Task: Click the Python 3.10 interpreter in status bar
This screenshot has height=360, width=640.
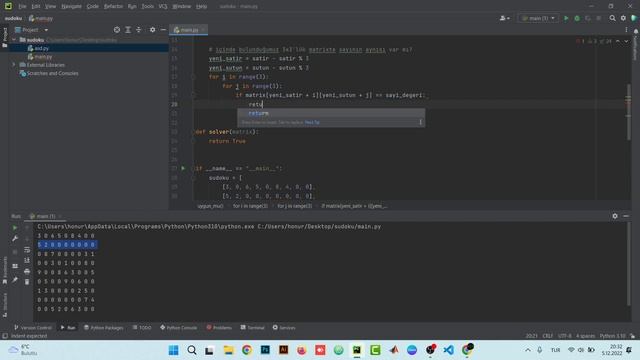Action: click(x=612, y=336)
